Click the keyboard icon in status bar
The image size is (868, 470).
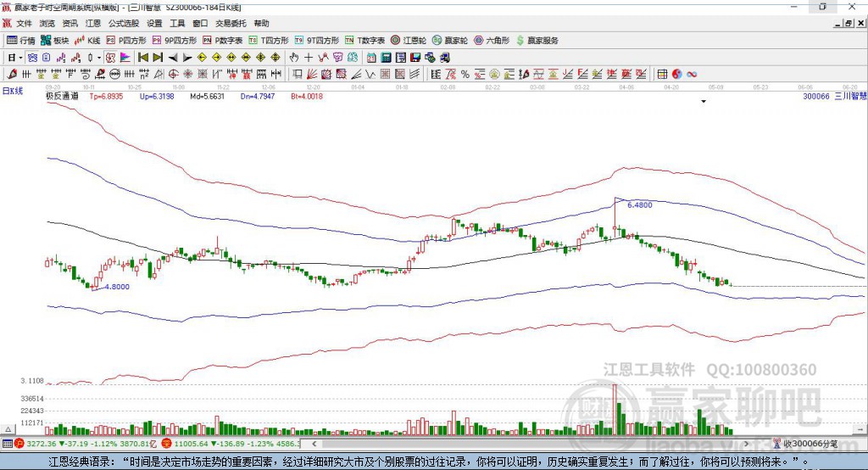coord(7,444)
